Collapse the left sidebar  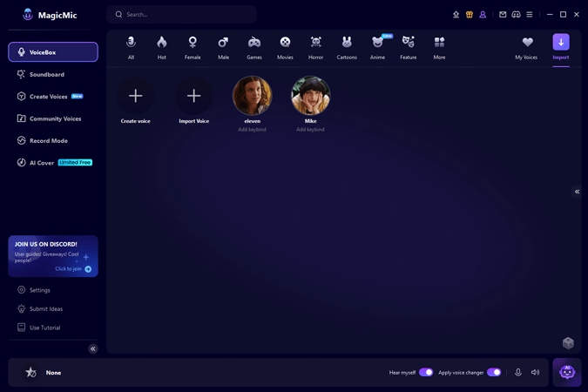coord(93,348)
